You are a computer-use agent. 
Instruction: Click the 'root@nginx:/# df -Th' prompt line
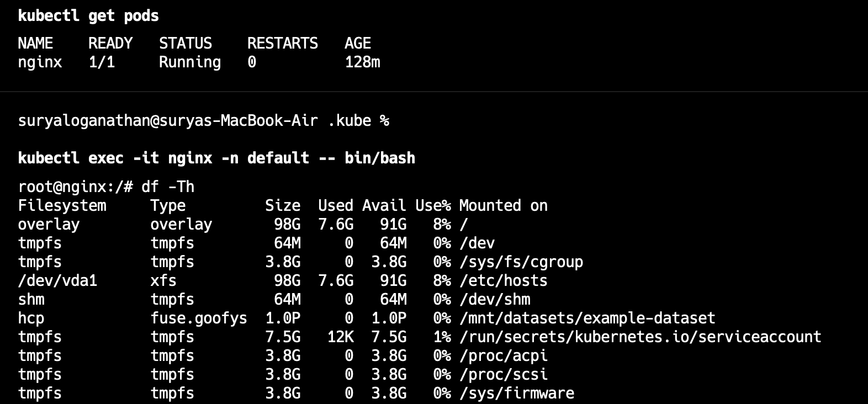coord(106,187)
